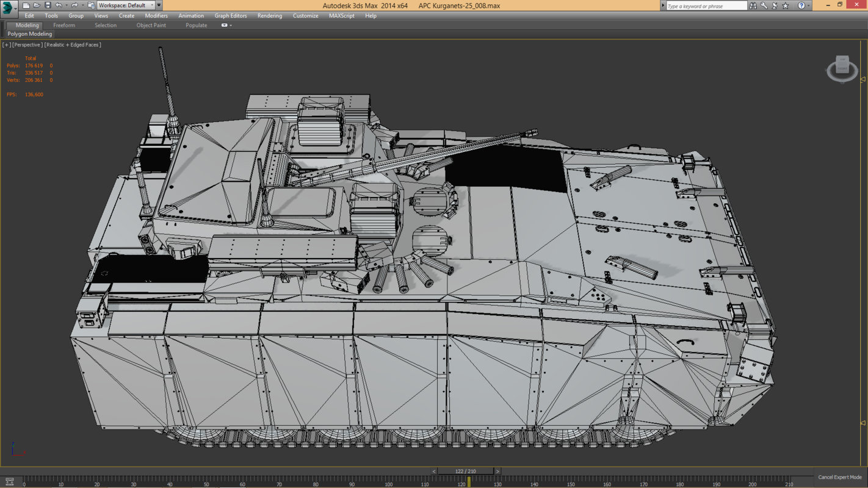Click the 122 / 210 time slider handle
The height and width of the screenshot is (488, 868).
[x=465, y=472]
